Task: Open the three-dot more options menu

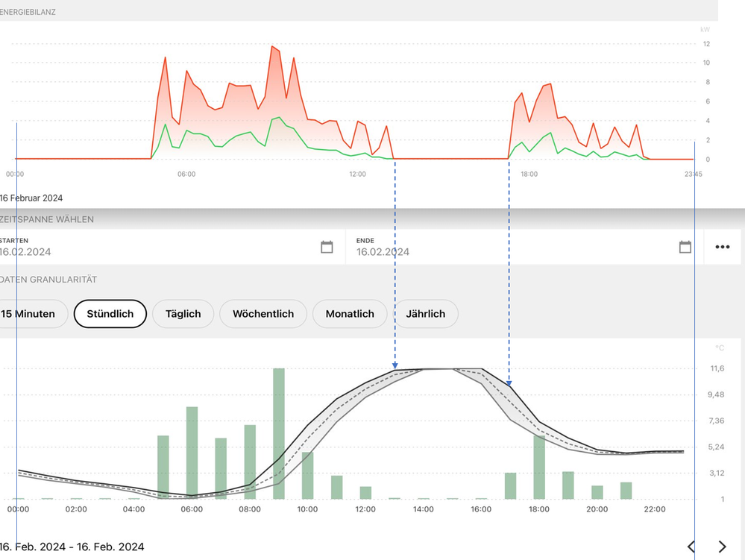Action: coord(722,247)
